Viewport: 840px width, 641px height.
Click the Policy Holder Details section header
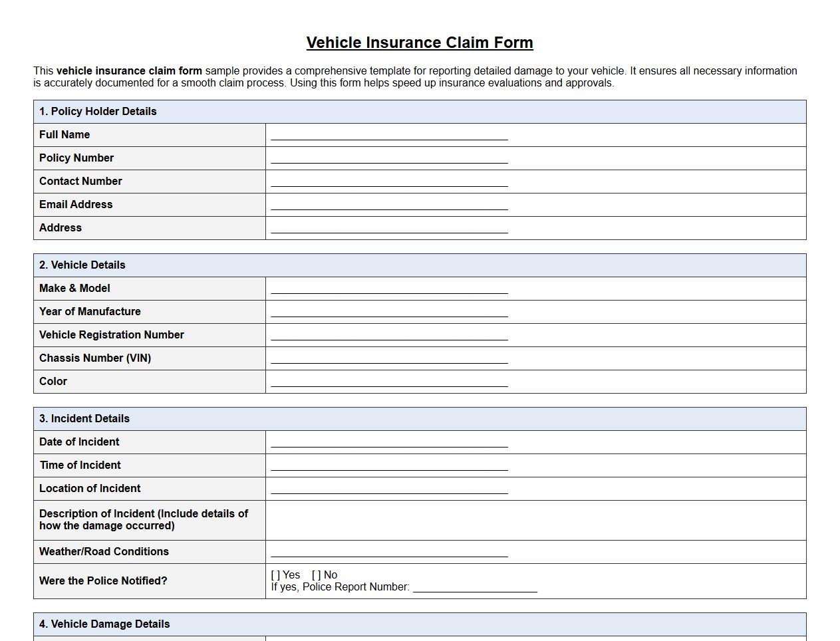(98, 111)
